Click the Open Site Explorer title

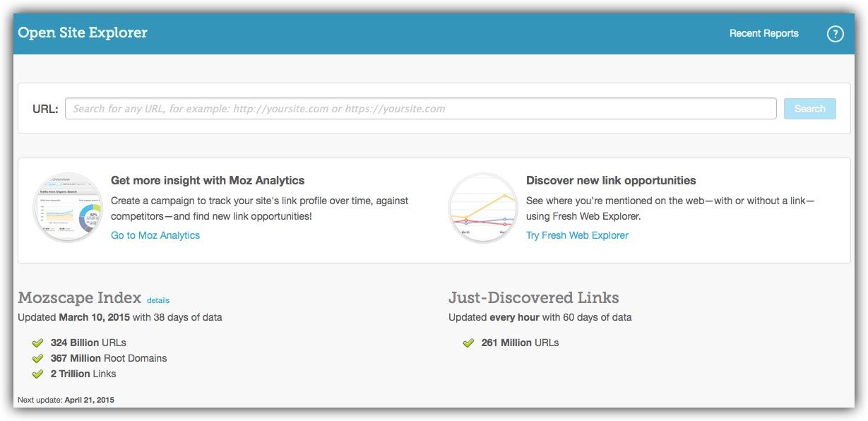83,33
